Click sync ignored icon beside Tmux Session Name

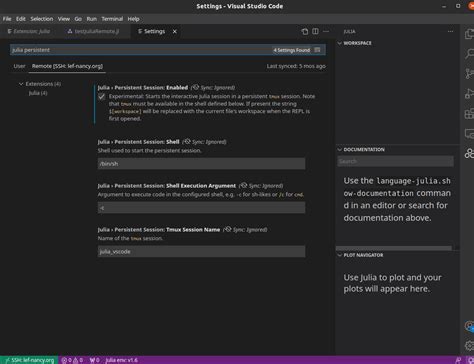tap(227, 229)
